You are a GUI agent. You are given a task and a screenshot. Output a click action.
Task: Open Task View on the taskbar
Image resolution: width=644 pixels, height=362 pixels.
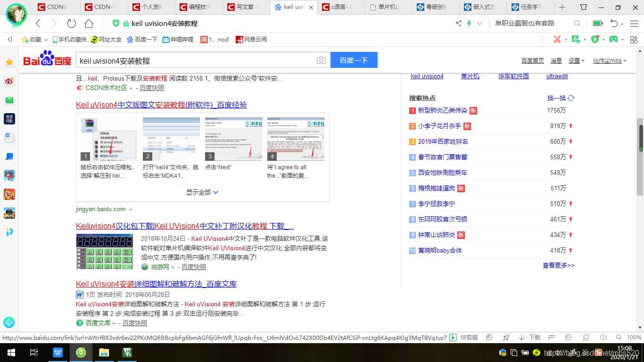(34, 353)
